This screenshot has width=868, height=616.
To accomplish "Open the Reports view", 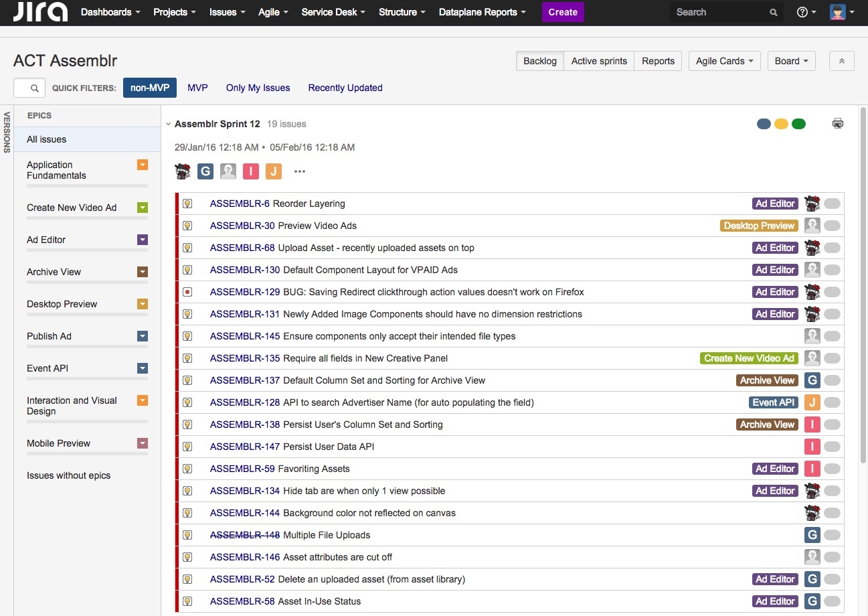I will click(658, 61).
